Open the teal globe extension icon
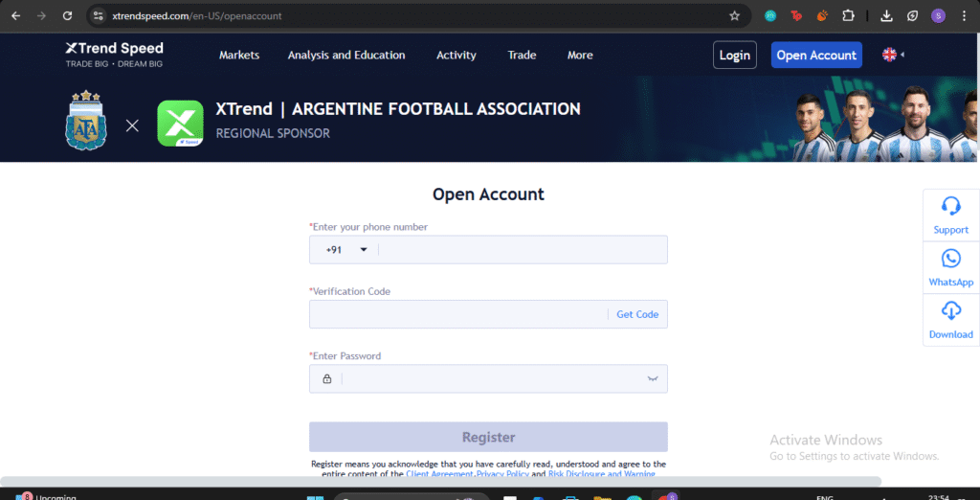Screen dimensions: 980x500 (x=770, y=16)
